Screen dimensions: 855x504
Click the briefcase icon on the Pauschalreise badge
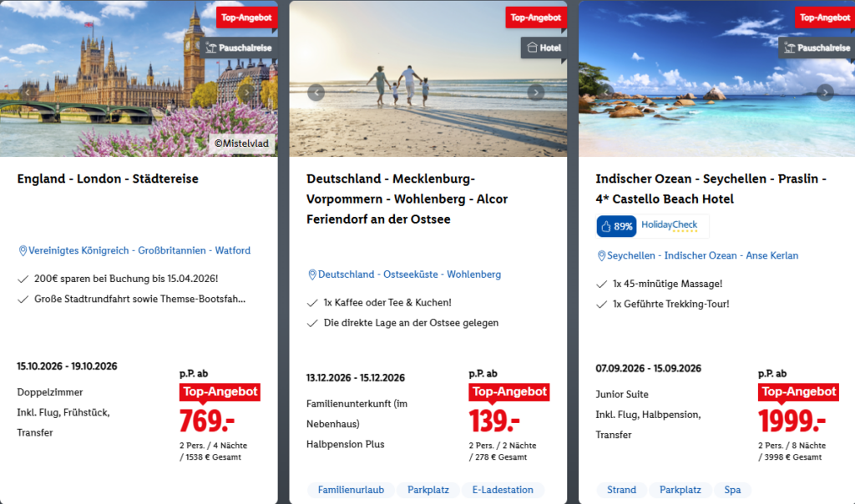(211, 48)
